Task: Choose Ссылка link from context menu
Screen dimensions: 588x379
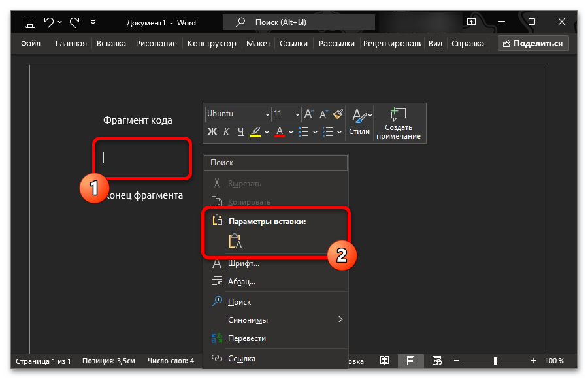Action: (276, 359)
